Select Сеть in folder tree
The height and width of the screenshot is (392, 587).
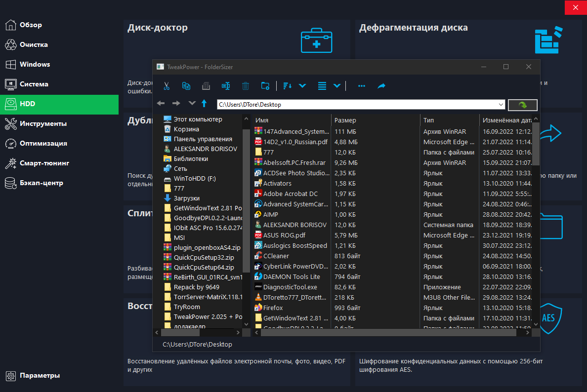[180, 169]
